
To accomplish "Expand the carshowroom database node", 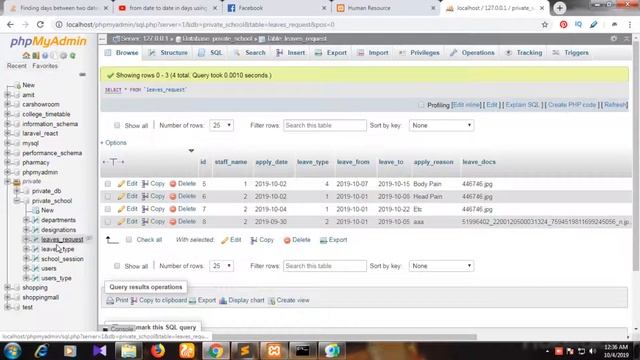I will [x=7, y=104].
